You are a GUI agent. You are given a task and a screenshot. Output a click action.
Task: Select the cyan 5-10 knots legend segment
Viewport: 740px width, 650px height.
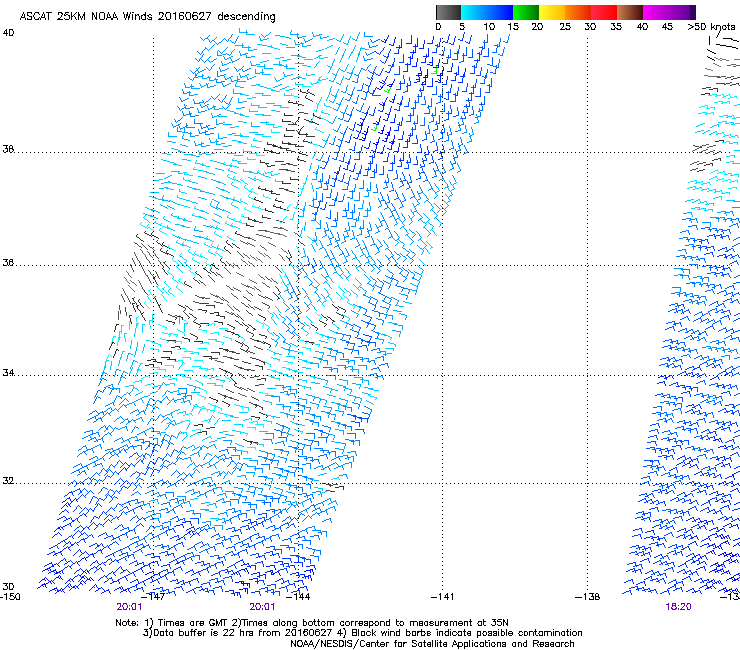tap(474, 12)
